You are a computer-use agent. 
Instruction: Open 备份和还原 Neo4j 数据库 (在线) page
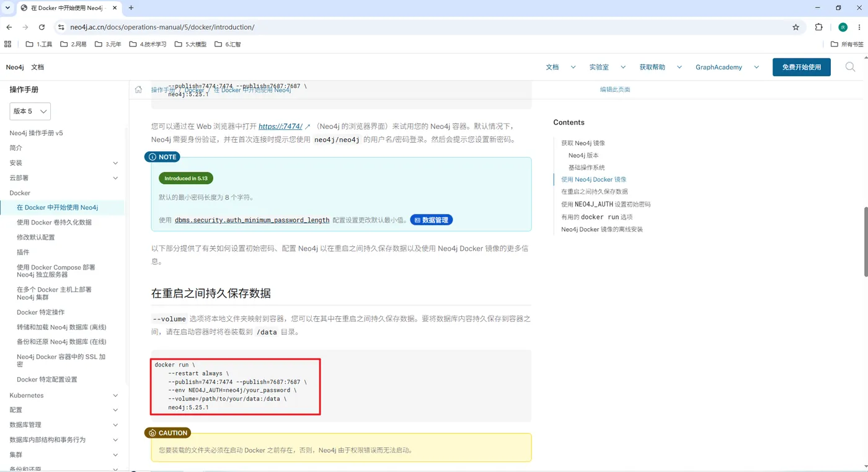pyautogui.click(x=61, y=342)
